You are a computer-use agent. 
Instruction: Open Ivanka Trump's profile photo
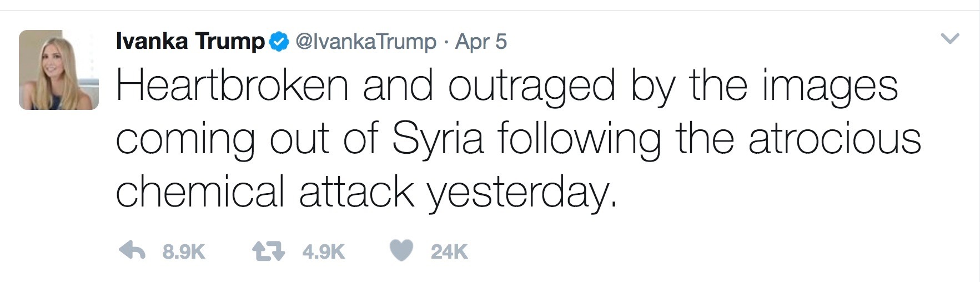[59, 70]
